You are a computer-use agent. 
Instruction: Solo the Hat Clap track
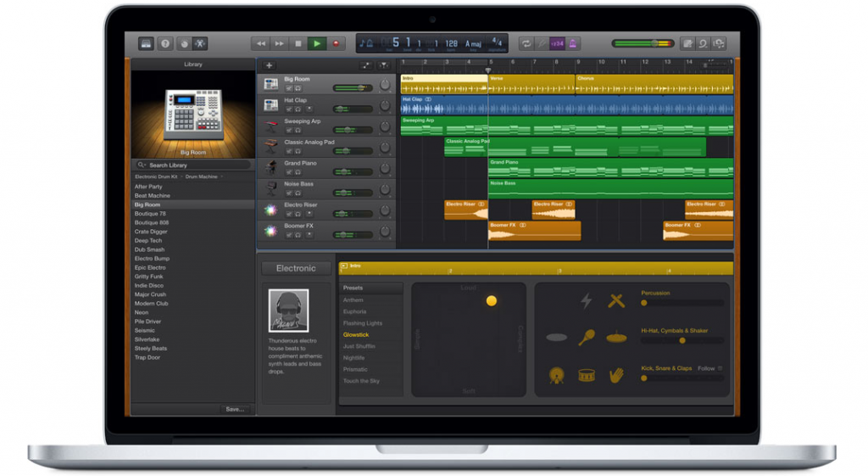point(298,109)
